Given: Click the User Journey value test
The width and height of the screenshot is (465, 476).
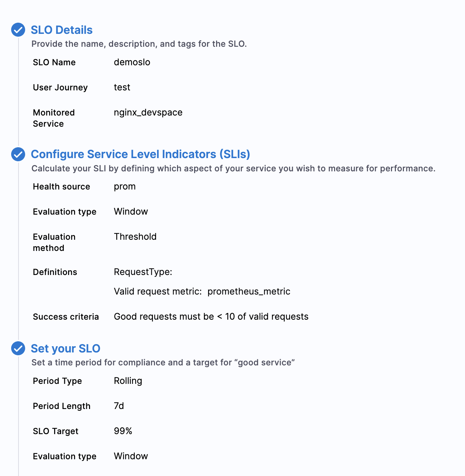Looking at the screenshot, I should 122,87.
